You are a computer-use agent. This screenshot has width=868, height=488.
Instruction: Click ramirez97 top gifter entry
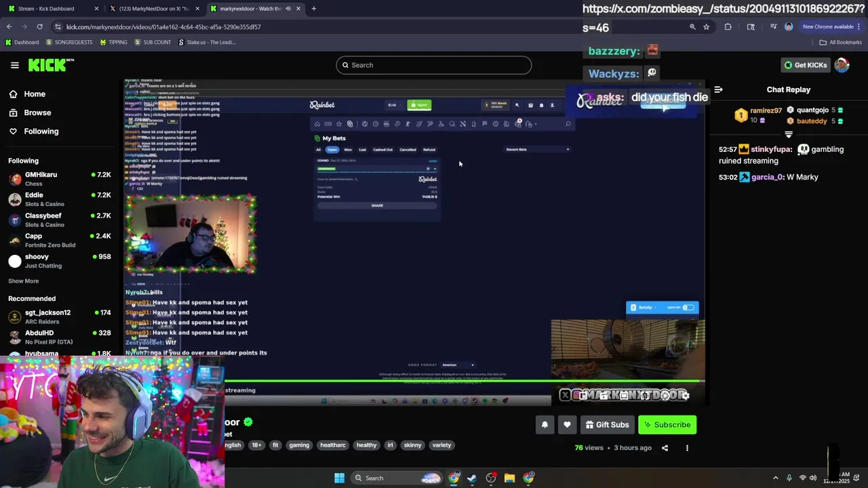(758, 115)
